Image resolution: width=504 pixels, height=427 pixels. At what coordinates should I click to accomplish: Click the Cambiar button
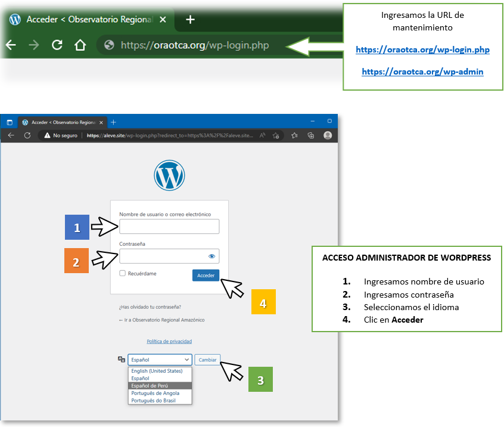[x=207, y=360]
